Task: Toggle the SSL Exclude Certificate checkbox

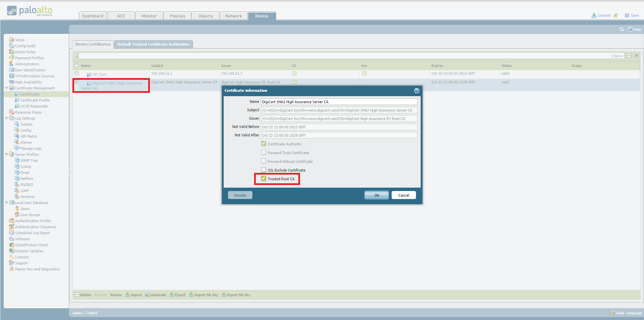Action: click(264, 170)
